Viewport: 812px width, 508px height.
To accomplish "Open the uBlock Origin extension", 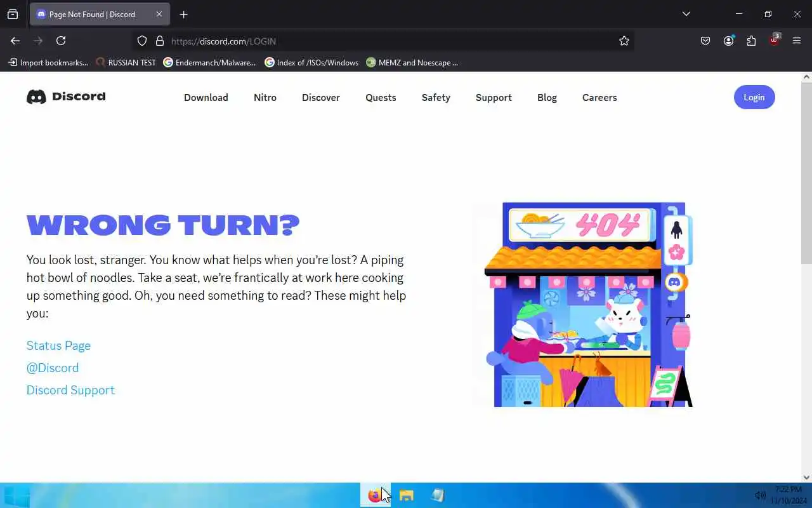I will coord(774,41).
